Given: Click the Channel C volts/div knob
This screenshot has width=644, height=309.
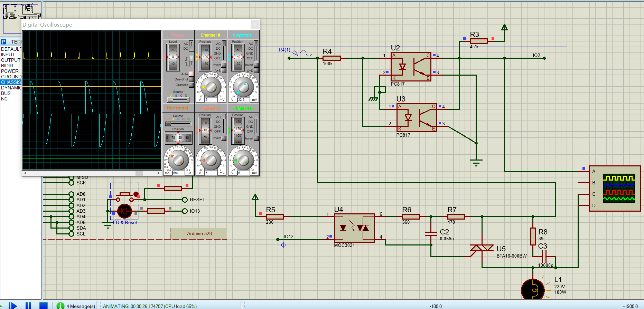Looking at the screenshot, I should (x=243, y=87).
